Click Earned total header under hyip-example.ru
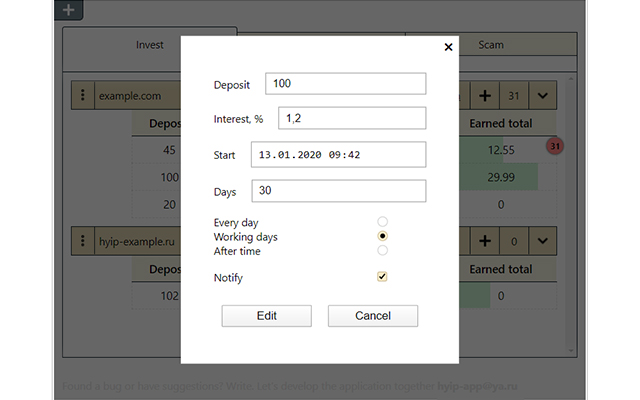The height and width of the screenshot is (400, 640). coord(501,269)
